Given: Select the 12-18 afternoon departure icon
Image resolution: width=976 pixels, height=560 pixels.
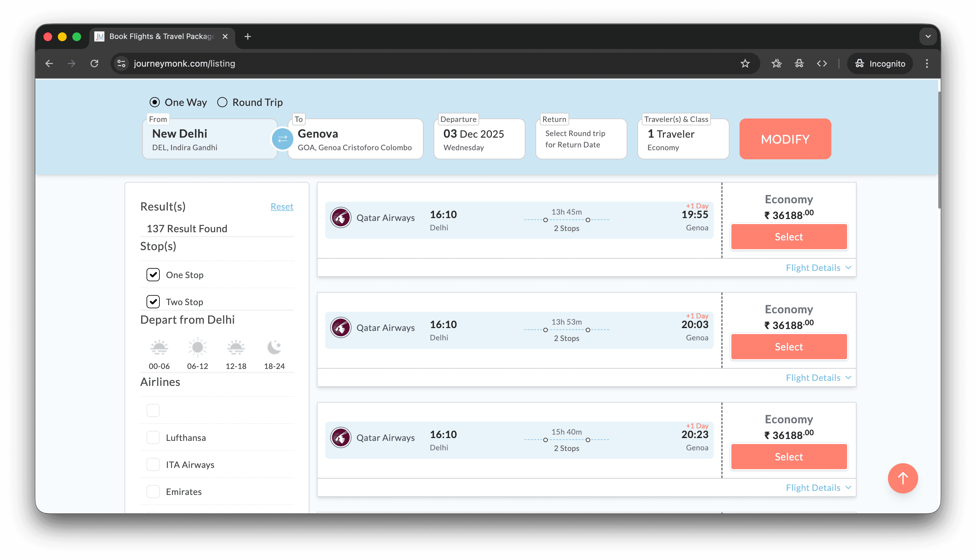Looking at the screenshot, I should click(236, 348).
